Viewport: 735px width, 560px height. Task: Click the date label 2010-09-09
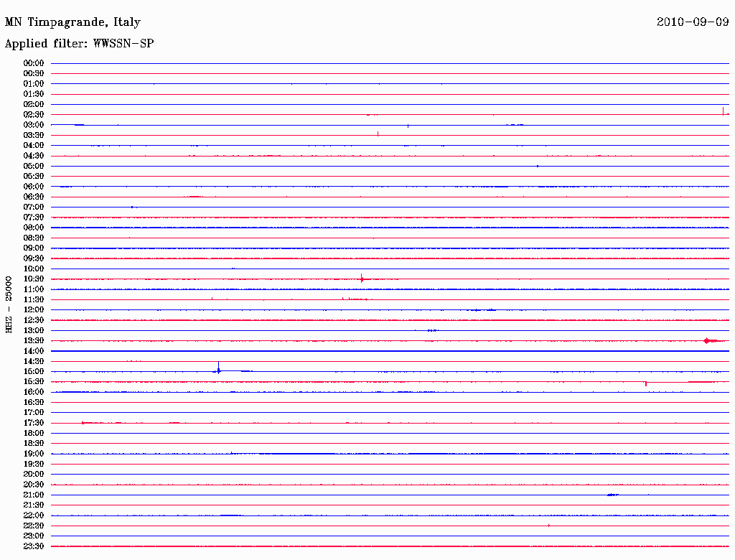pyautogui.click(x=693, y=22)
